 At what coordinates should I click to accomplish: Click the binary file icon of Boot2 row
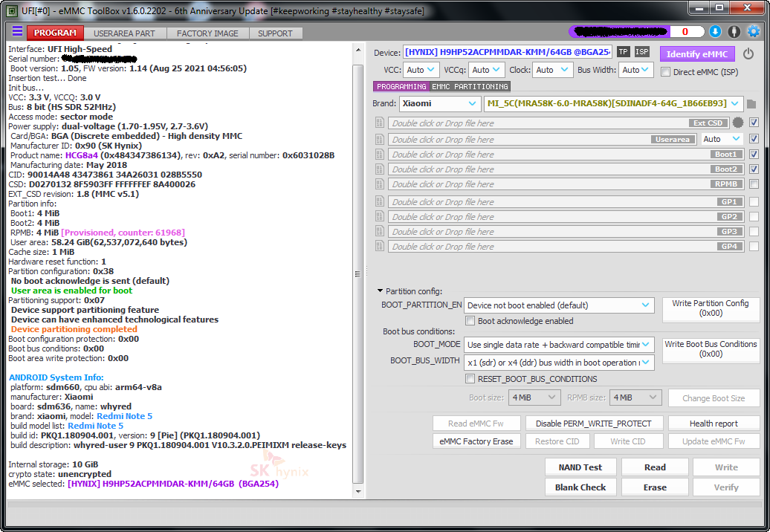click(380, 169)
